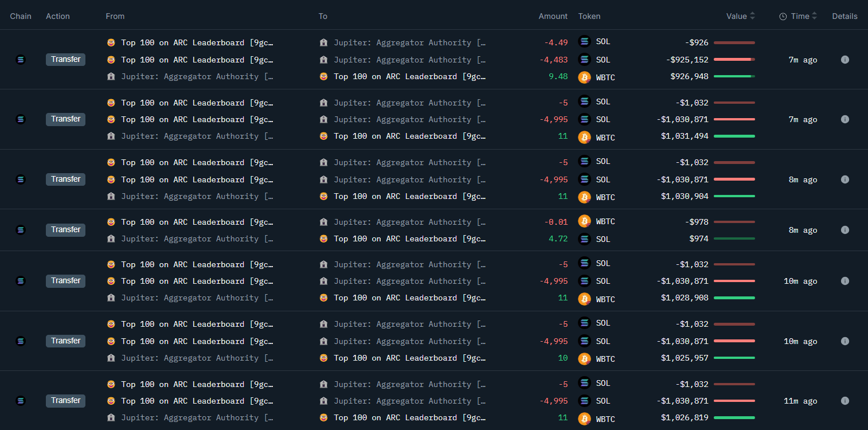Image resolution: width=868 pixels, height=430 pixels.
Task: Sort by Time using its sort arrows
Action: (814, 16)
